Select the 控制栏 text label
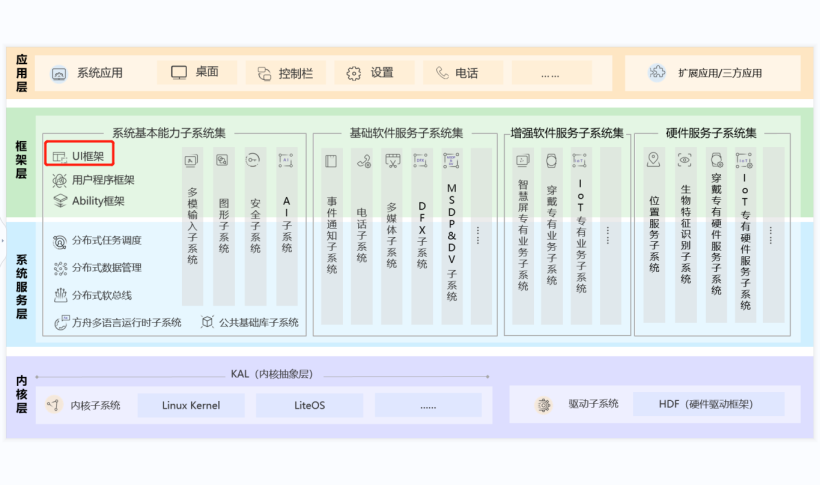 click(x=295, y=74)
